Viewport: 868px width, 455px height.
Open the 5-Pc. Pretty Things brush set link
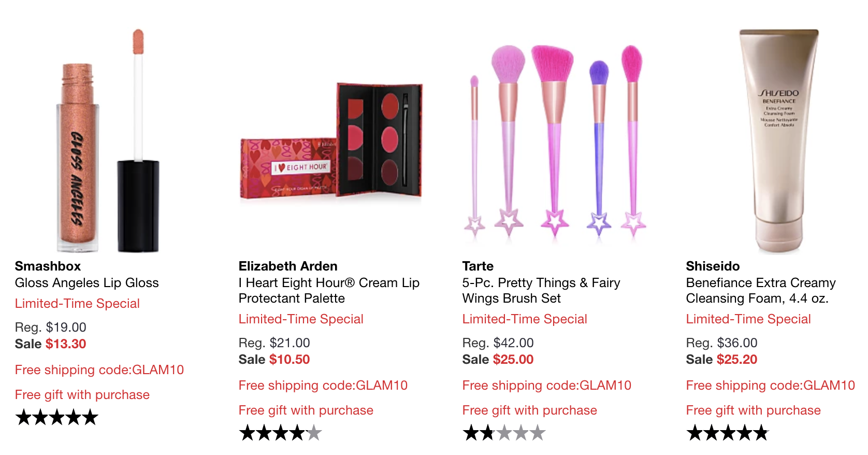pyautogui.click(x=541, y=291)
